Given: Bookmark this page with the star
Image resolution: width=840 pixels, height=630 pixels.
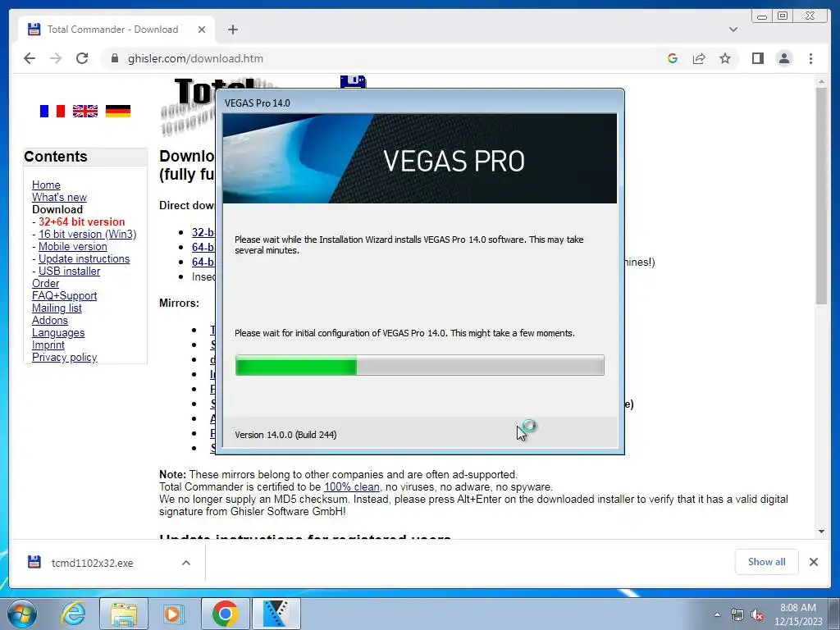Looking at the screenshot, I should 725,58.
